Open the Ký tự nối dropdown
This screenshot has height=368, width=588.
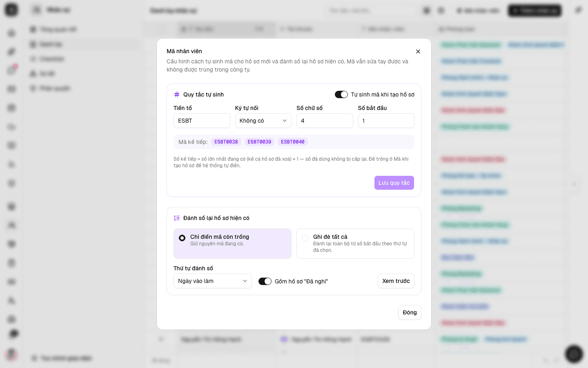pos(263,121)
